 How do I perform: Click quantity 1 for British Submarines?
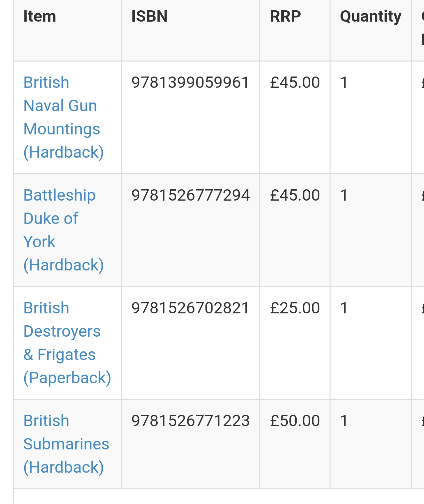pos(344,421)
